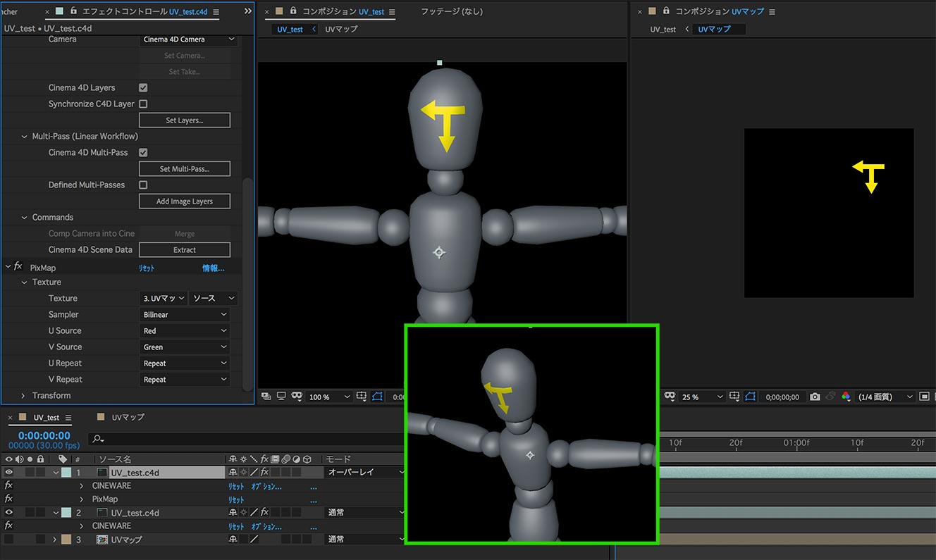Enable the Synchronize C4D Layer checkbox

tap(143, 104)
